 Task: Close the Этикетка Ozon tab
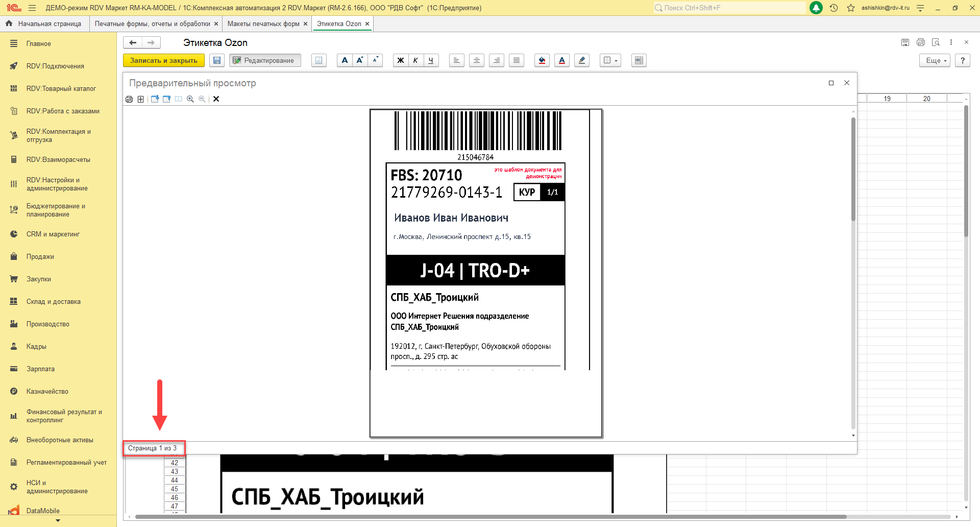(x=367, y=24)
